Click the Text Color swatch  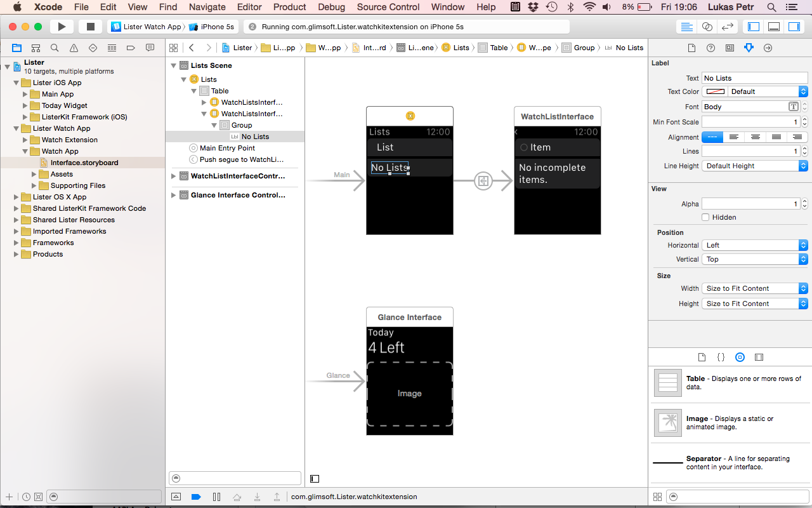tap(715, 91)
